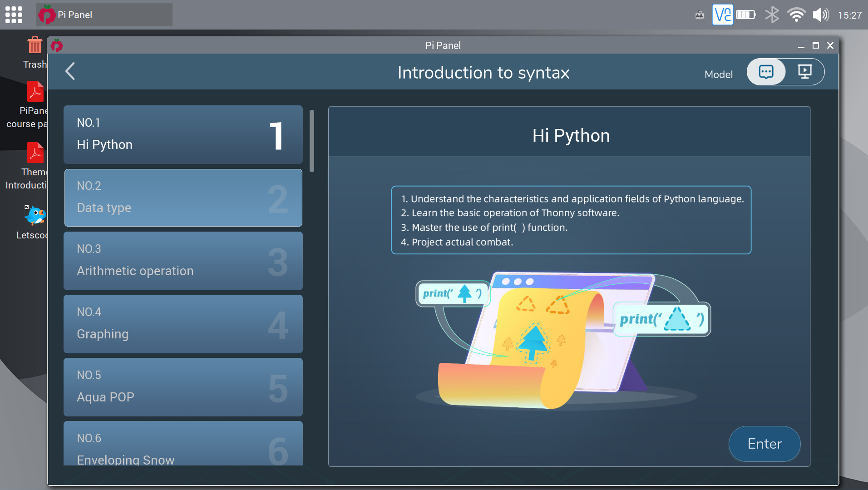The height and width of the screenshot is (490, 868).
Task: Click the Pi Panel taskbar entry
Action: pos(104,15)
